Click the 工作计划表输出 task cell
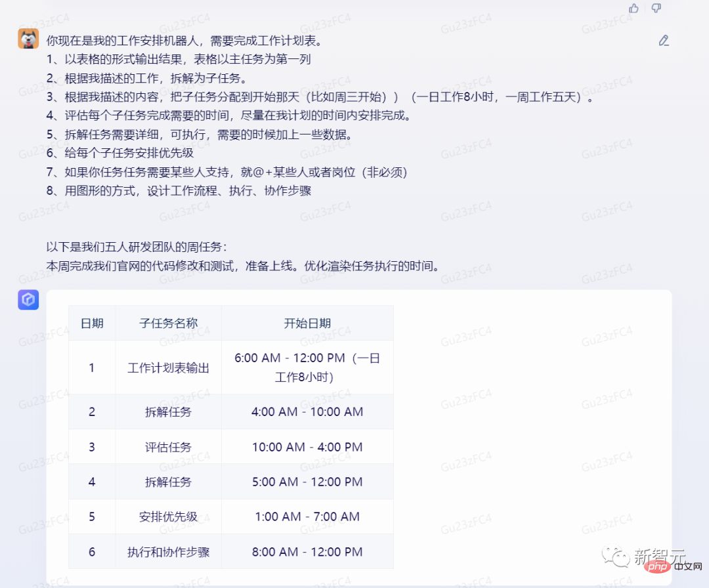The width and height of the screenshot is (709, 588). coord(168,367)
